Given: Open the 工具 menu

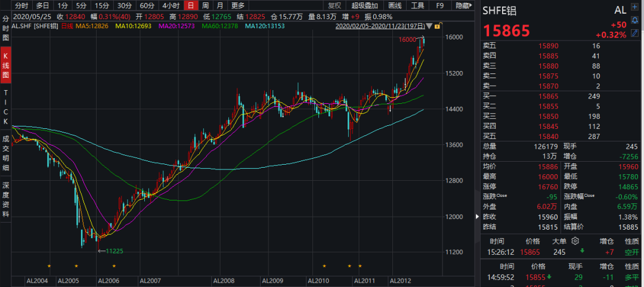Looking at the screenshot, I should pos(417,5).
